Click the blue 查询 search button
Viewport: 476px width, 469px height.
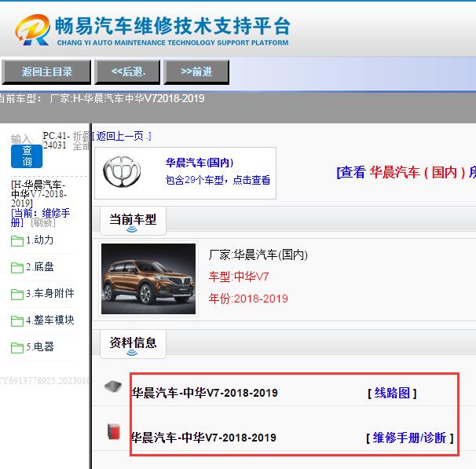(27, 156)
